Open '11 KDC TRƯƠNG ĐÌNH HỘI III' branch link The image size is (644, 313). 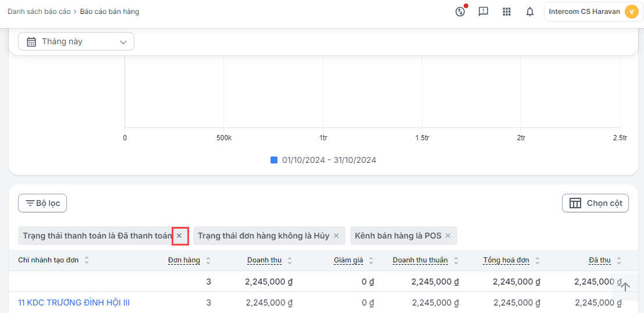tap(74, 303)
